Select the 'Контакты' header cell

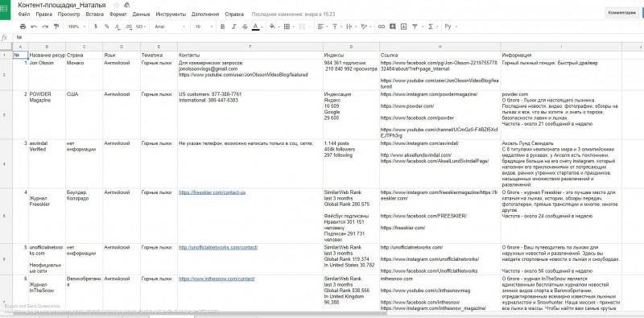(x=250, y=55)
